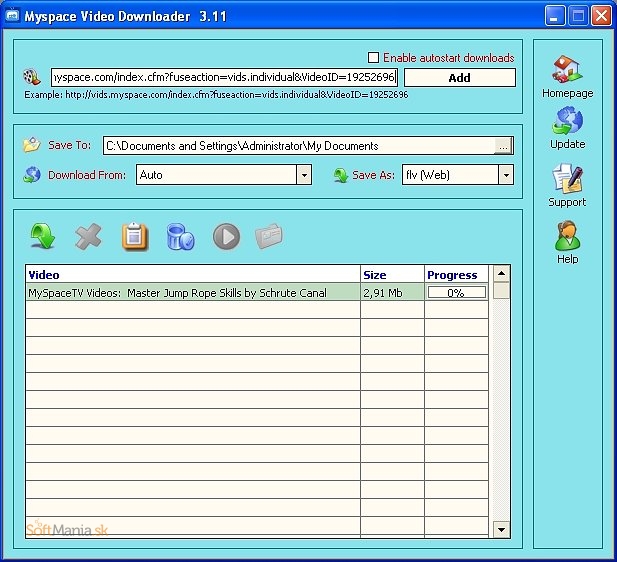
Task: Click the Update globe icon
Action: tap(567, 121)
